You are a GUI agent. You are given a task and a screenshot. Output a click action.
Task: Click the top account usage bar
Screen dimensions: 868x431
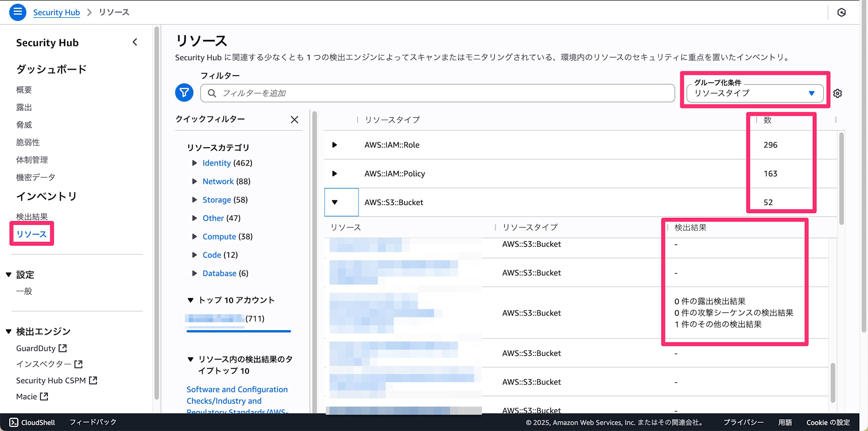239,331
